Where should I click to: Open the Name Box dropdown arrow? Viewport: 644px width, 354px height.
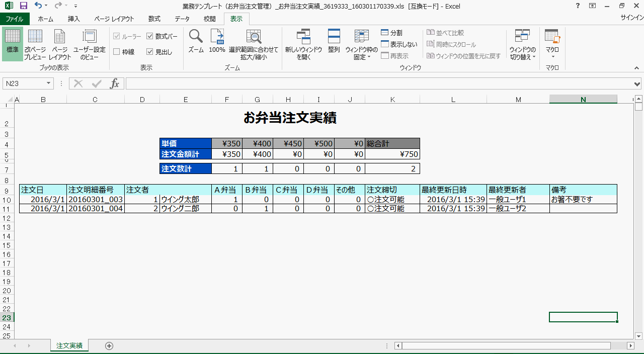[49, 83]
